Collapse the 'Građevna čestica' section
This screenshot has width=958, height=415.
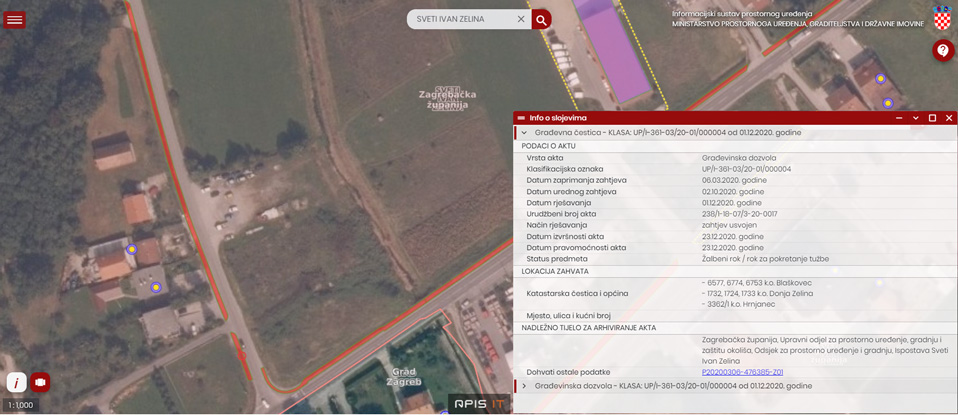tap(524, 132)
